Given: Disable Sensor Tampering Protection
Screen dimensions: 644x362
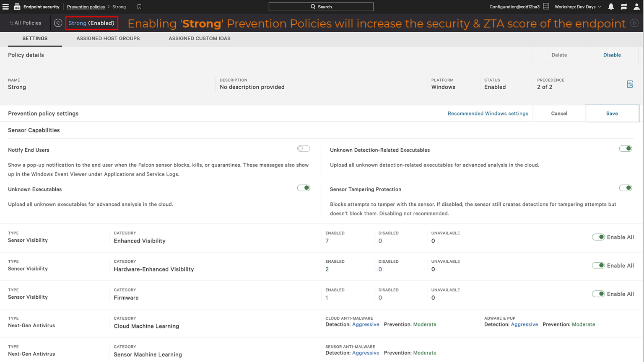Looking at the screenshot, I should [x=625, y=188].
